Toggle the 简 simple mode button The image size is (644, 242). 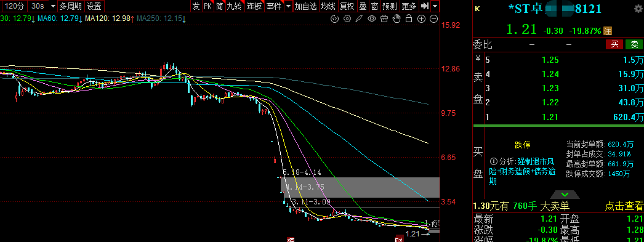[220, 6]
